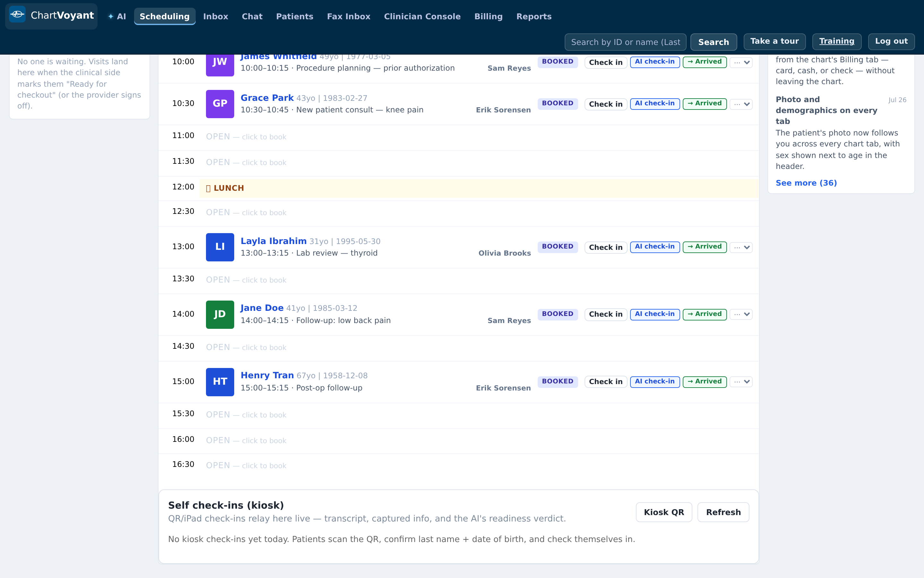The height and width of the screenshot is (578, 924).
Task: Start AI check-in for Jane Doe
Action: pos(654,314)
